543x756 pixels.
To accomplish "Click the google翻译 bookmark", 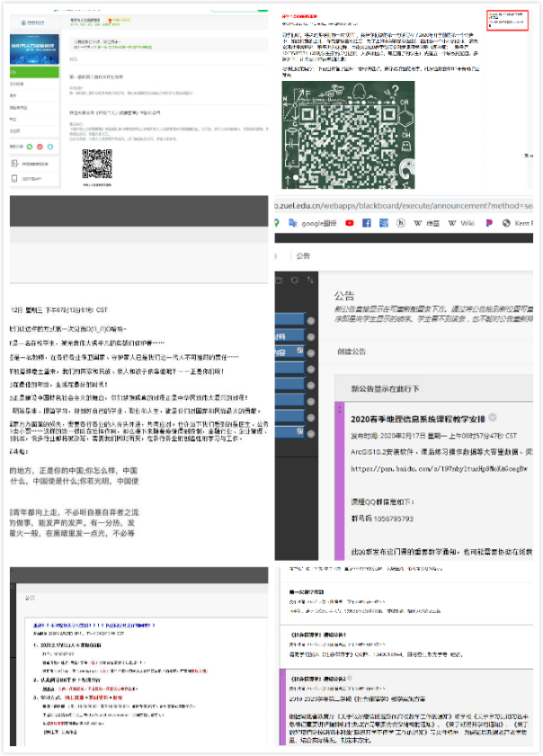I will click(x=312, y=223).
